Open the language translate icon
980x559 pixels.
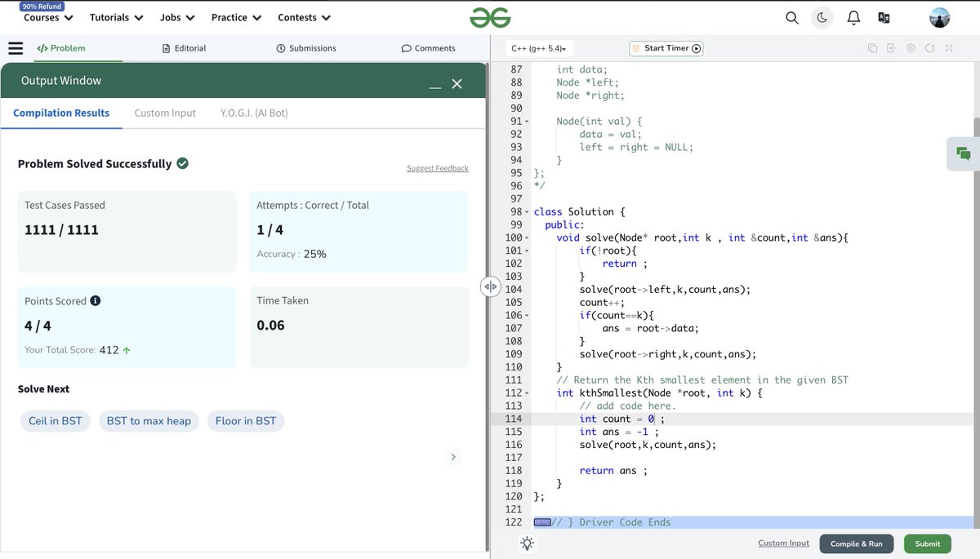click(x=884, y=17)
